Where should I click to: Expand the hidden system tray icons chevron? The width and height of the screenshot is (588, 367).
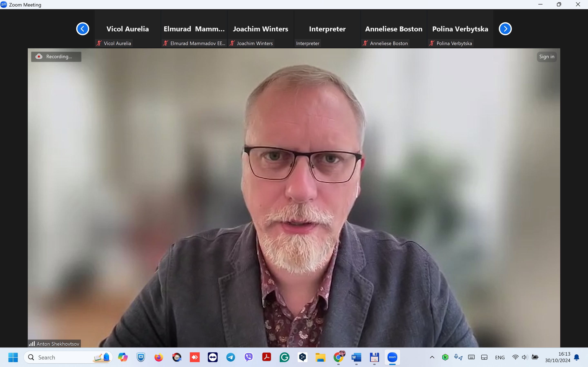(x=432, y=357)
